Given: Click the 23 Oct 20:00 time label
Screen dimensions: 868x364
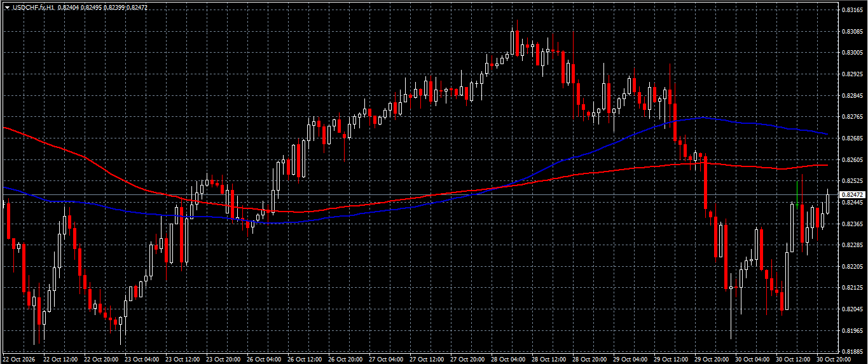Looking at the screenshot, I should point(223,360).
